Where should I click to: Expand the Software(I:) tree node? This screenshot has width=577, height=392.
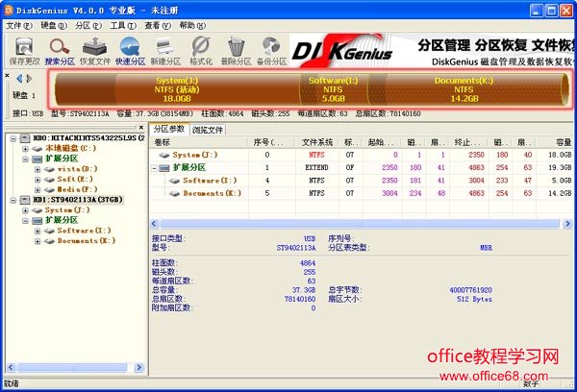point(38,232)
